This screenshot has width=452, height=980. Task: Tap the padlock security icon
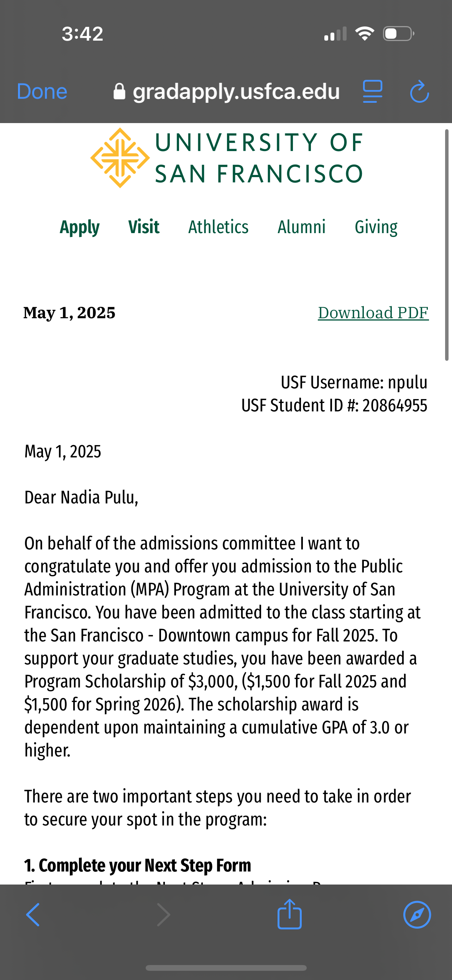tap(119, 92)
